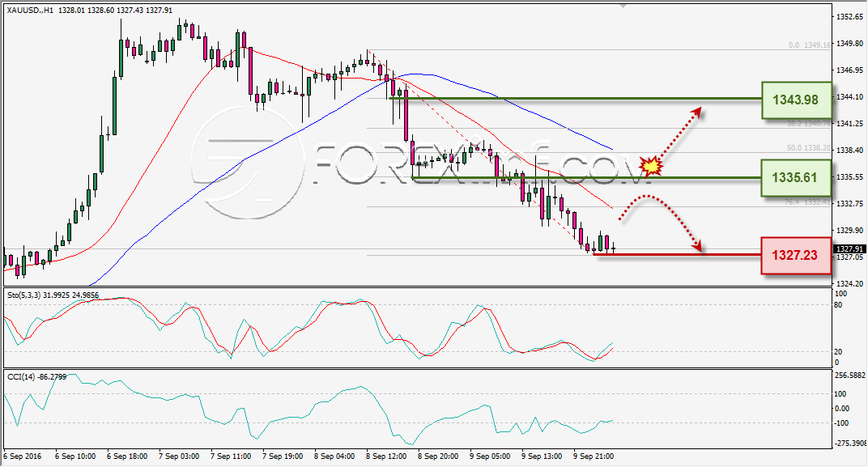The width and height of the screenshot is (868, 467).
Task: Click the Stochastic scale value 20
Action: [x=838, y=352]
